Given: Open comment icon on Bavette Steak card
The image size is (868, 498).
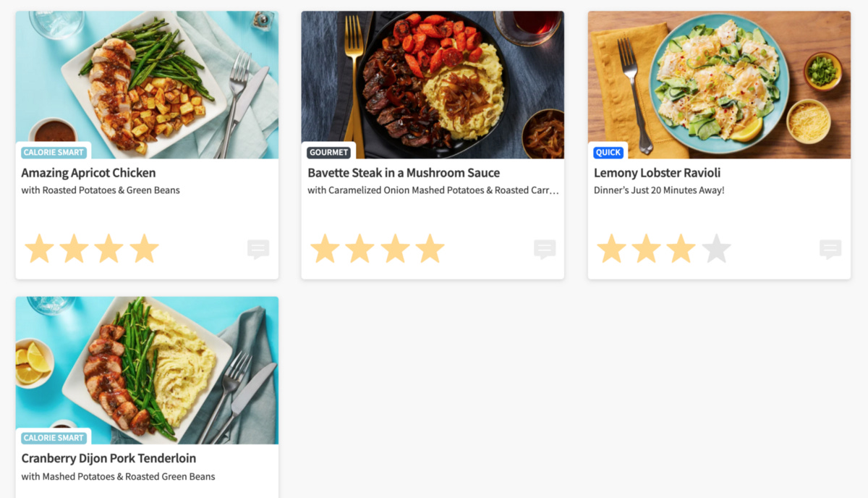Looking at the screenshot, I should click(x=545, y=250).
